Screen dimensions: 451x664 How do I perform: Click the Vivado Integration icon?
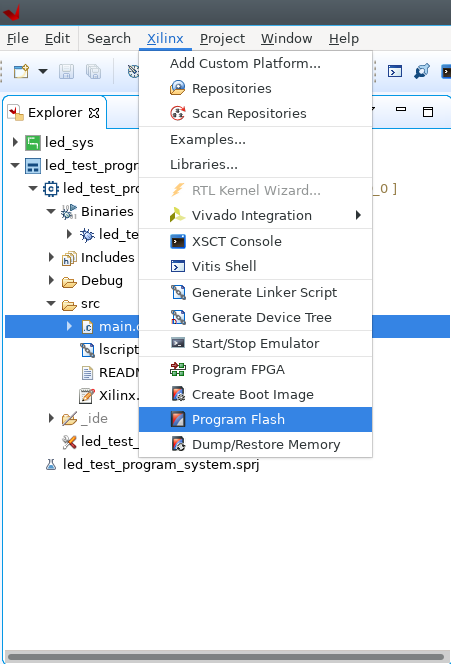pos(177,215)
